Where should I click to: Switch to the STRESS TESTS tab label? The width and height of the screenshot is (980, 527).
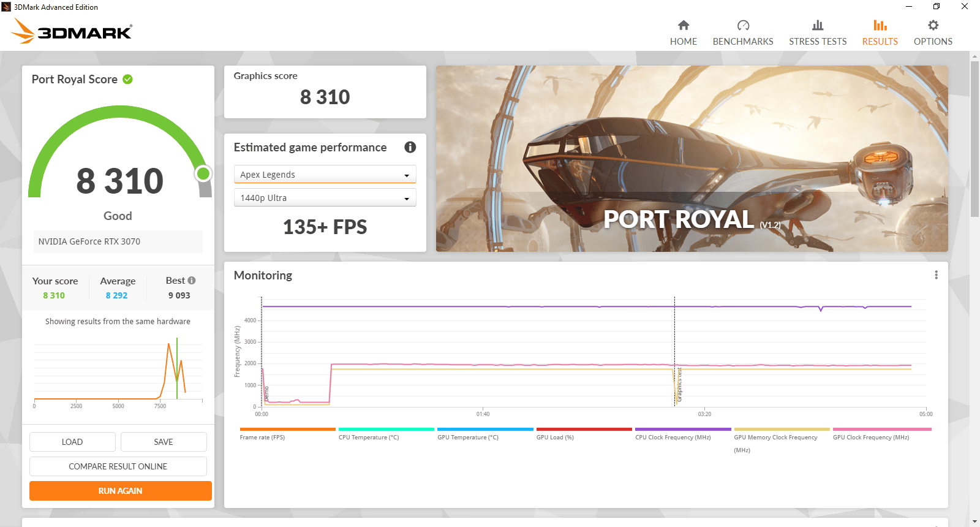pos(818,42)
